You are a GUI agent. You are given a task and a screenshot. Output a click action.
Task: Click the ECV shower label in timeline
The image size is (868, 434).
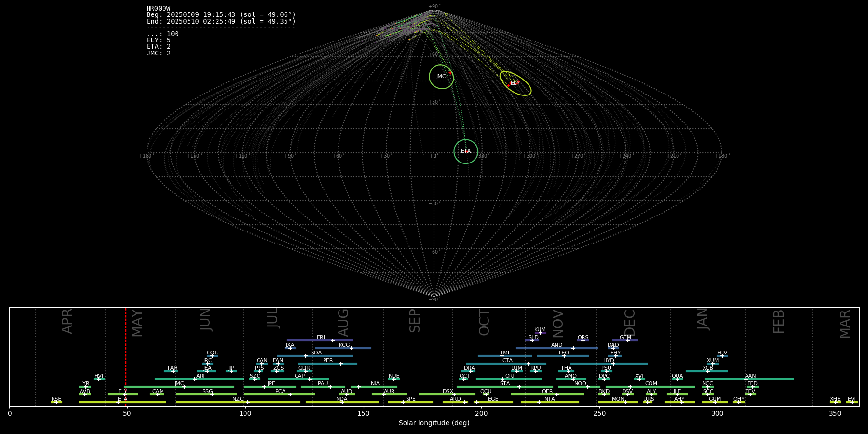[x=722, y=353]
